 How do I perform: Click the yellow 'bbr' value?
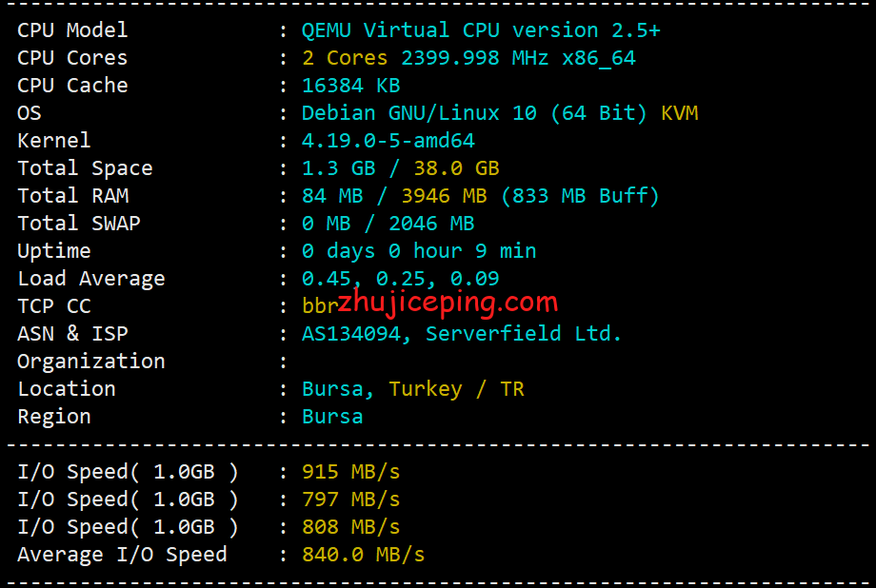[x=320, y=306]
